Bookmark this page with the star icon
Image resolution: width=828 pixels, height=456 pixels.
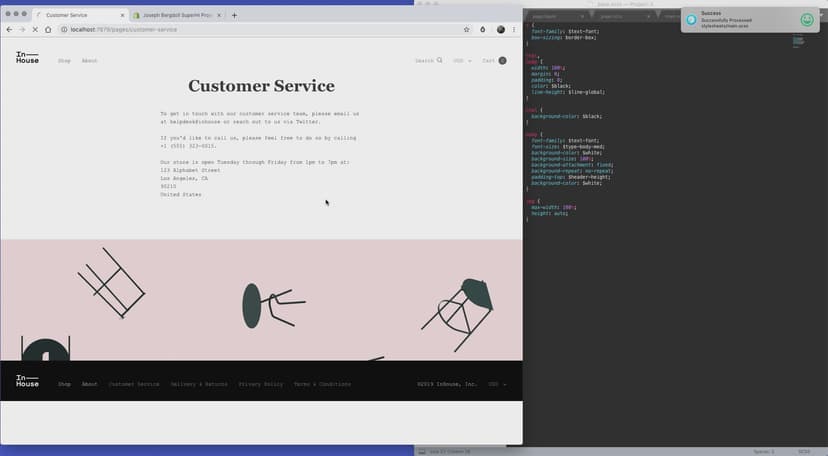(x=466, y=30)
